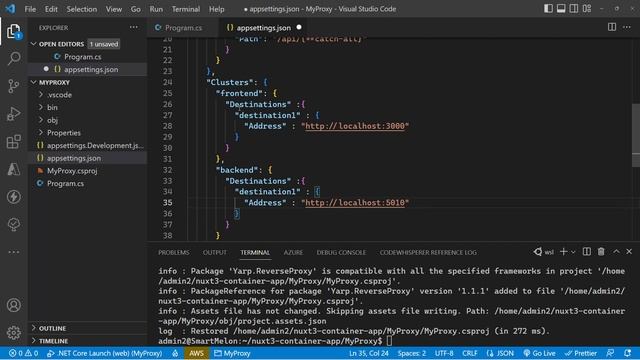Open the File menu
Image resolution: width=640 pixels, height=360 pixels.
tap(30, 9)
